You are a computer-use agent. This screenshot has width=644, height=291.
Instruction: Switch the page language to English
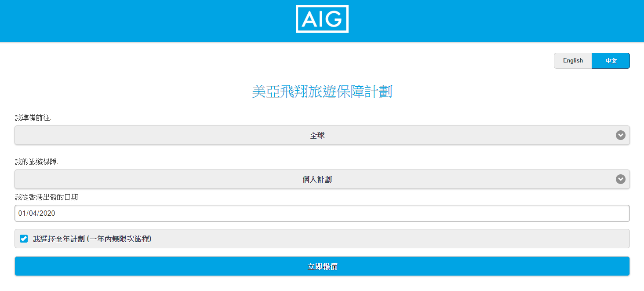573,60
